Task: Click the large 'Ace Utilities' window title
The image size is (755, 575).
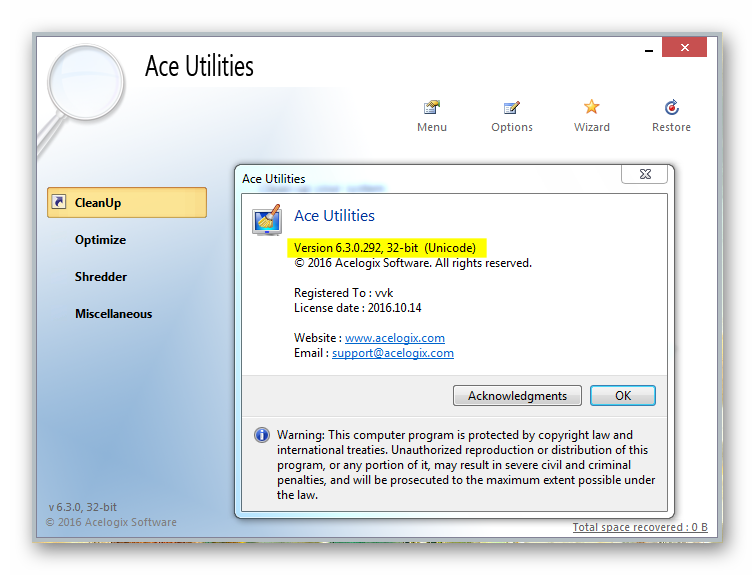Action: pyautogui.click(x=199, y=66)
